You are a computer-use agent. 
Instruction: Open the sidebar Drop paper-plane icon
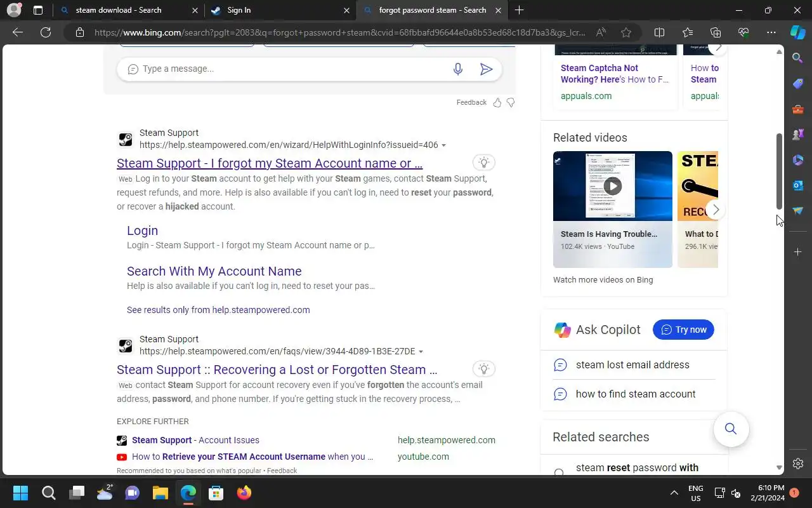click(798, 210)
